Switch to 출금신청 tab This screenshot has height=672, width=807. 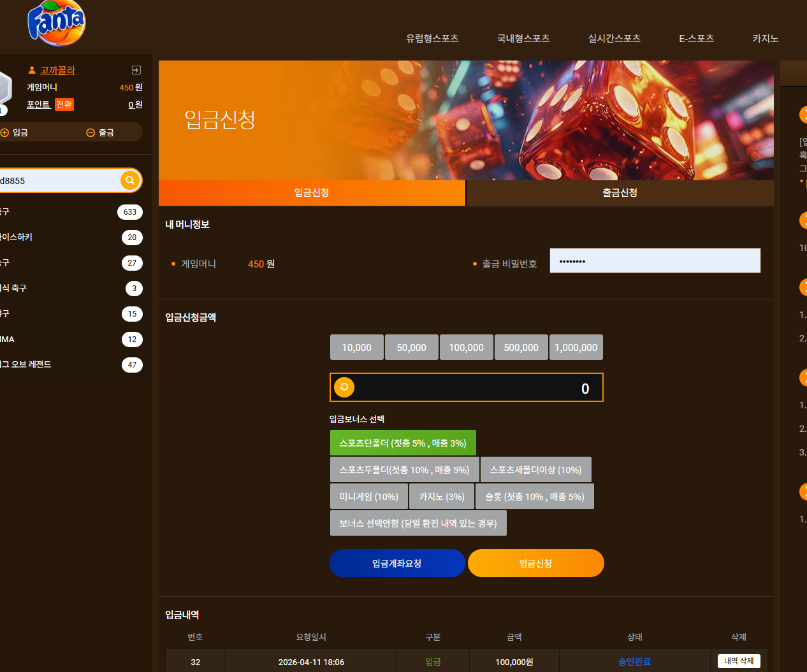click(620, 193)
